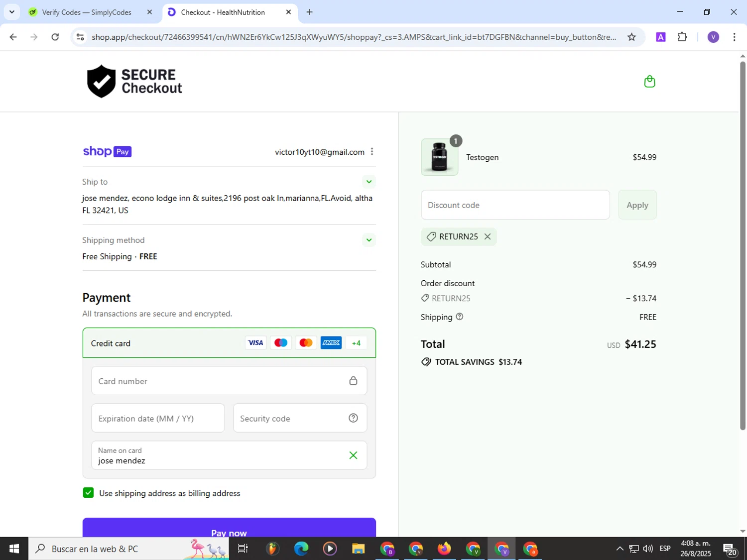747x560 pixels.
Task: Open the tab search dropdown arrow
Action: (11, 12)
